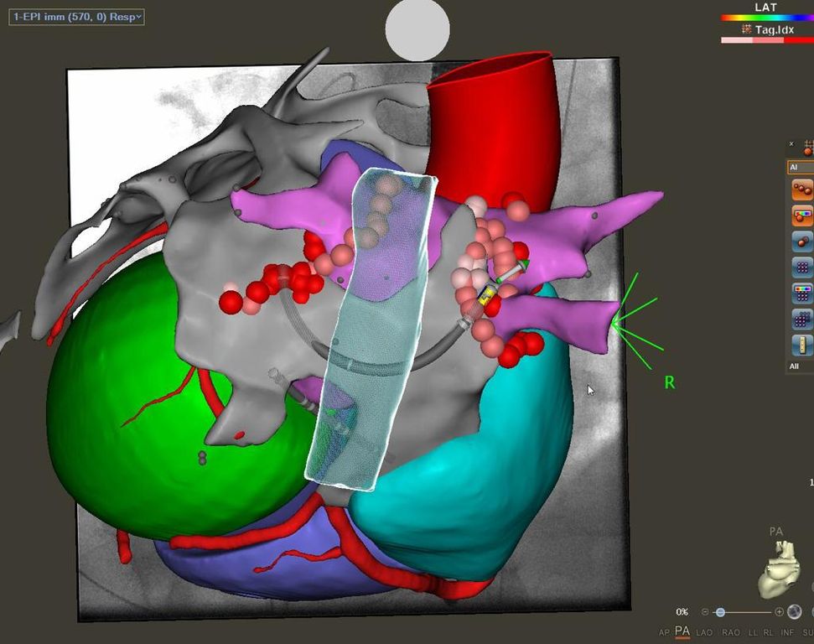Click the LAT rainbow color bar
The image size is (814, 644).
(766, 18)
